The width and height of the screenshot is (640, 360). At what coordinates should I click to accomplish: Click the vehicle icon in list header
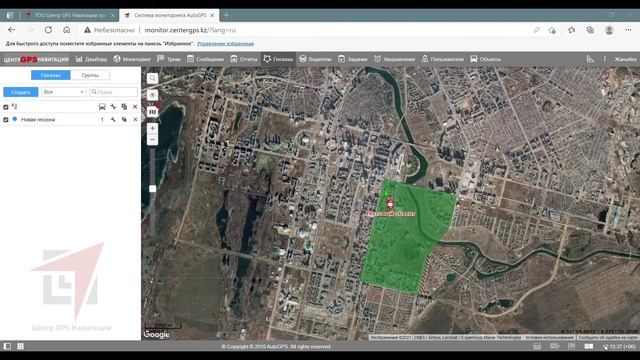tap(102, 107)
